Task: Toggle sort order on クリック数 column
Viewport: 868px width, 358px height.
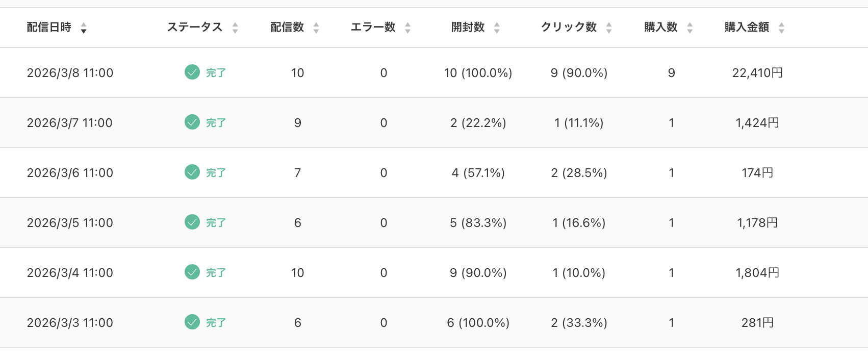Action: click(x=609, y=28)
